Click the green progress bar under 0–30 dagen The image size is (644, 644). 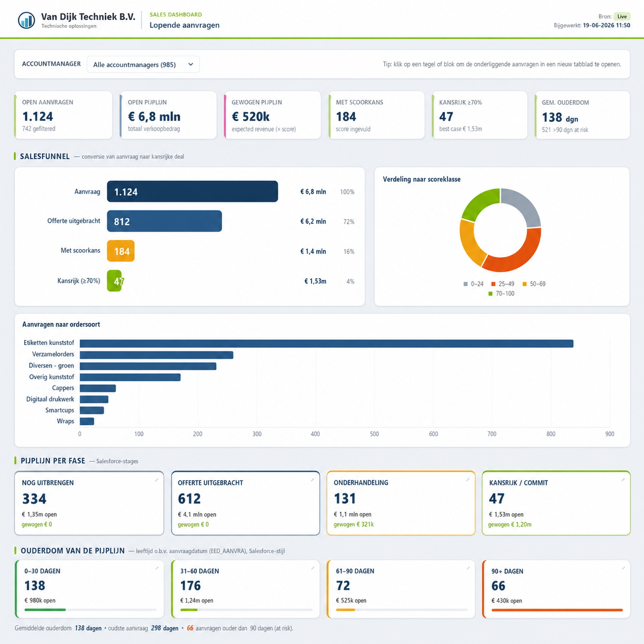(x=45, y=610)
